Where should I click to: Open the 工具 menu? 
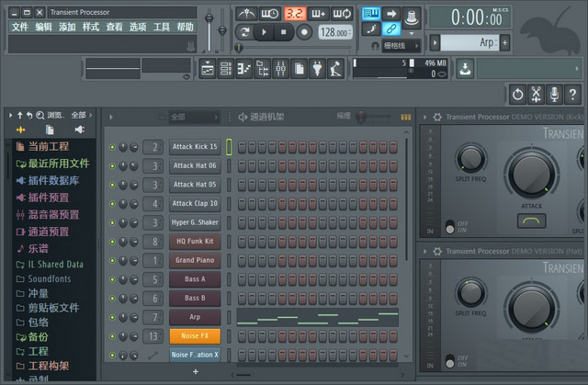pyautogui.click(x=162, y=27)
